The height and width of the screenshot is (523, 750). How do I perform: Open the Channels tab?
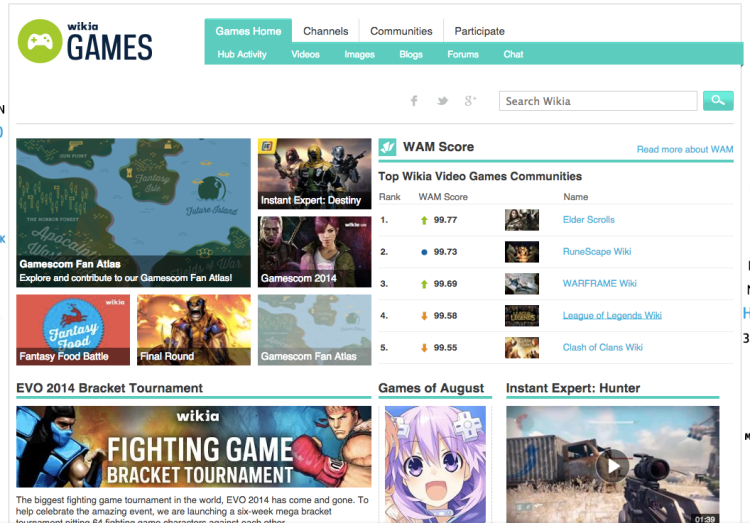(326, 31)
